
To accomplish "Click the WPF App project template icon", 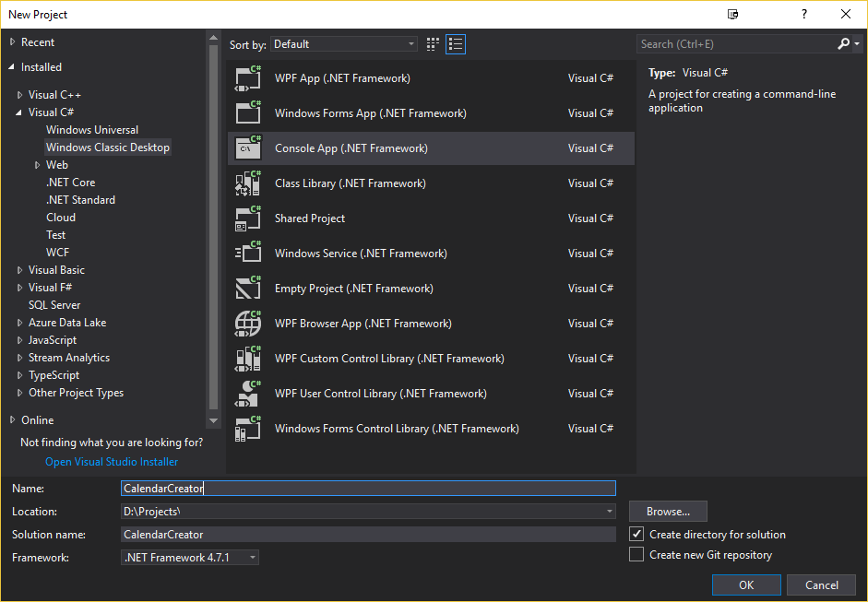I will click(x=248, y=78).
